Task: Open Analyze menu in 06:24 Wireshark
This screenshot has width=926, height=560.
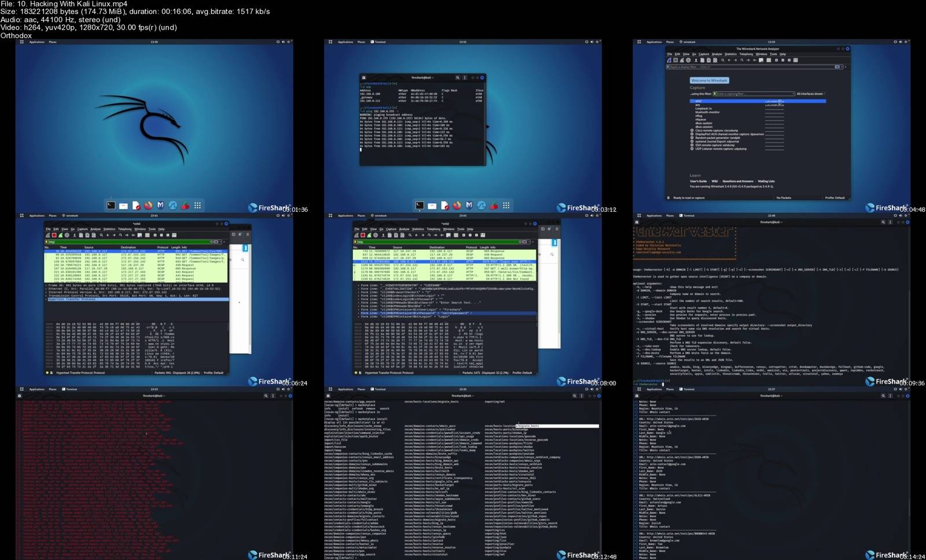Action: coord(95,229)
